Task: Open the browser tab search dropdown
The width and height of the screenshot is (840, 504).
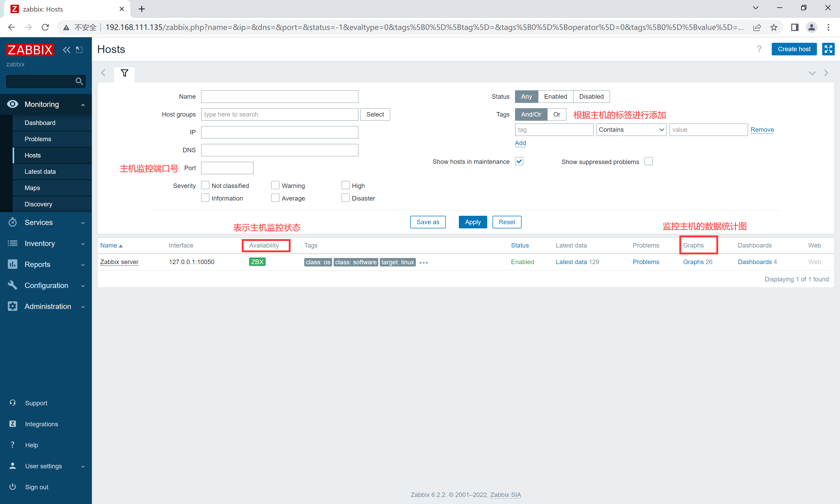Action: point(755,8)
